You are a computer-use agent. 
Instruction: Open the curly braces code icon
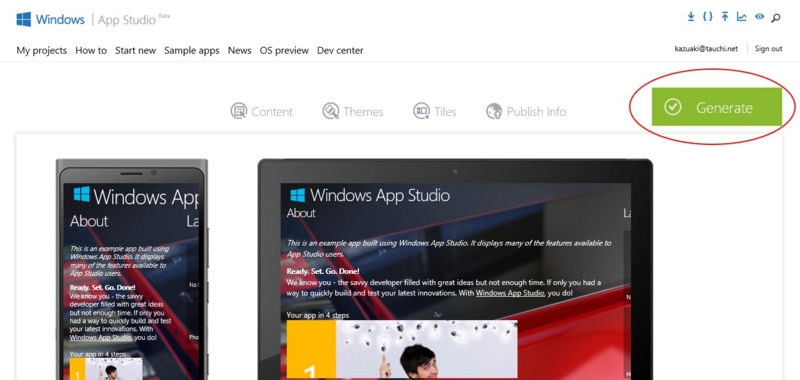pyautogui.click(x=707, y=17)
